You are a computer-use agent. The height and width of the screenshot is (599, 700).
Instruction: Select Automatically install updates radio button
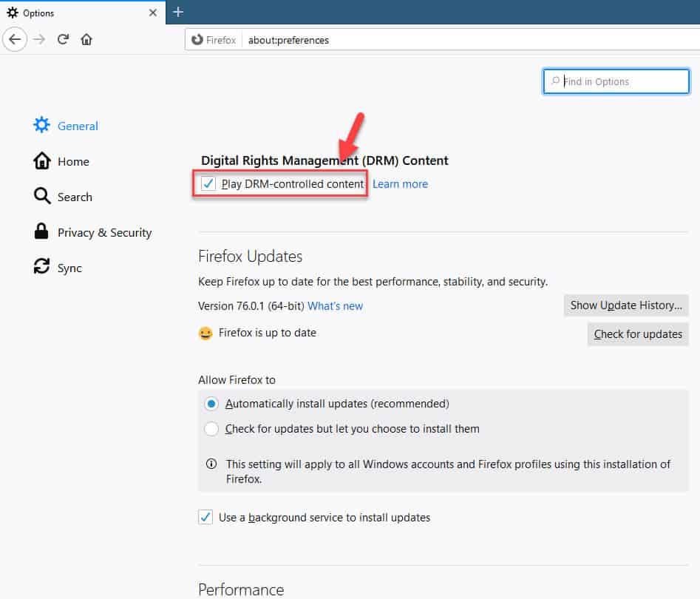(211, 404)
